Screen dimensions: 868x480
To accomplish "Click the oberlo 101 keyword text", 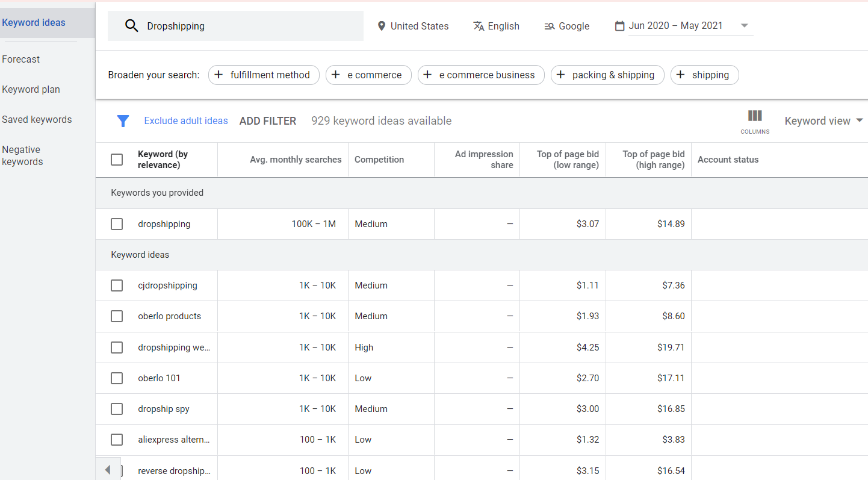I will pos(159,378).
